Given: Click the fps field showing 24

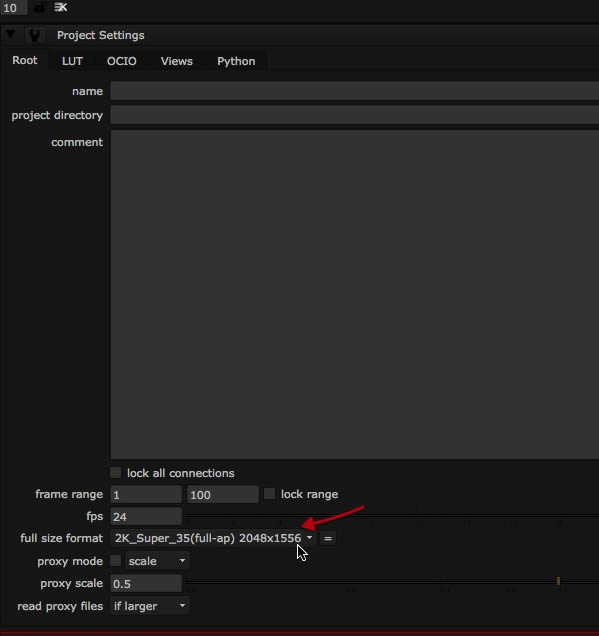Looking at the screenshot, I should pyautogui.click(x=146, y=516).
